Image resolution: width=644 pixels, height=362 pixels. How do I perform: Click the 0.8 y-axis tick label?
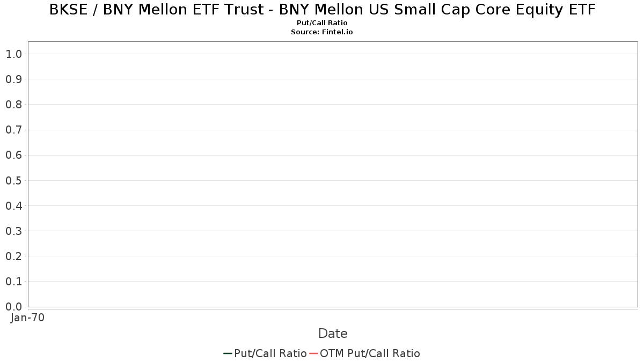(x=13, y=105)
